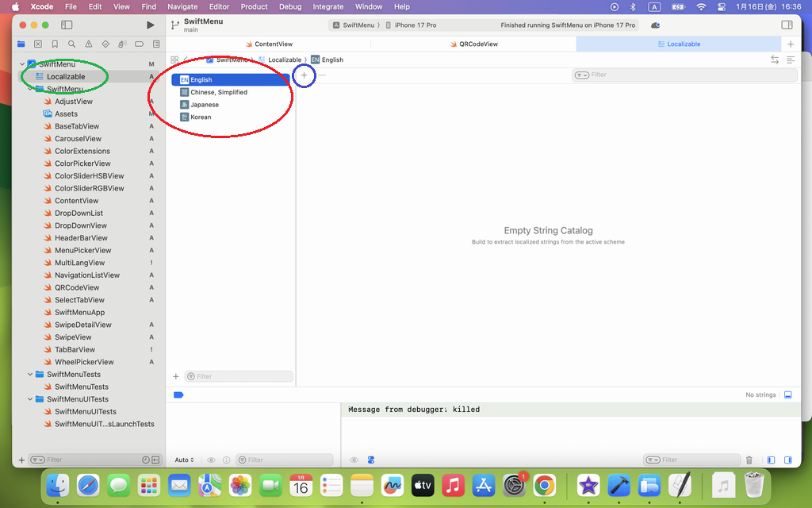Show the Bookmark navigator
The width and height of the screenshot is (812, 508).
tap(55, 44)
